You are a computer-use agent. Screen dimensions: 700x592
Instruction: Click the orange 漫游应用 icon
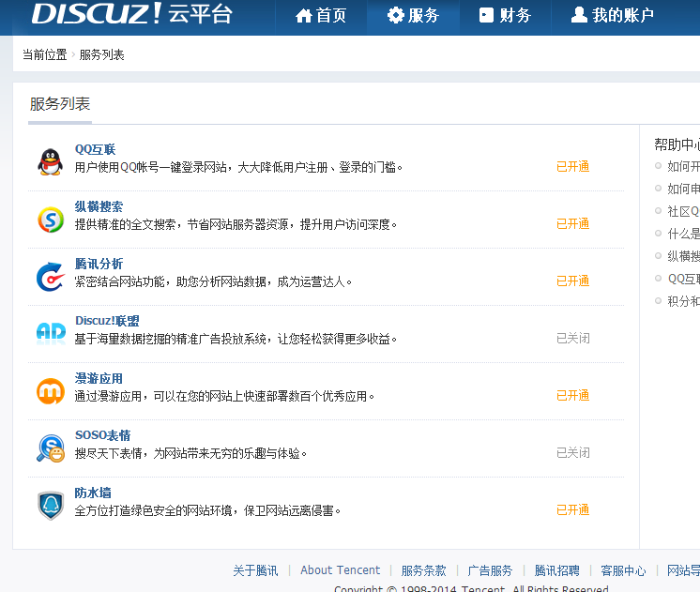tap(51, 391)
